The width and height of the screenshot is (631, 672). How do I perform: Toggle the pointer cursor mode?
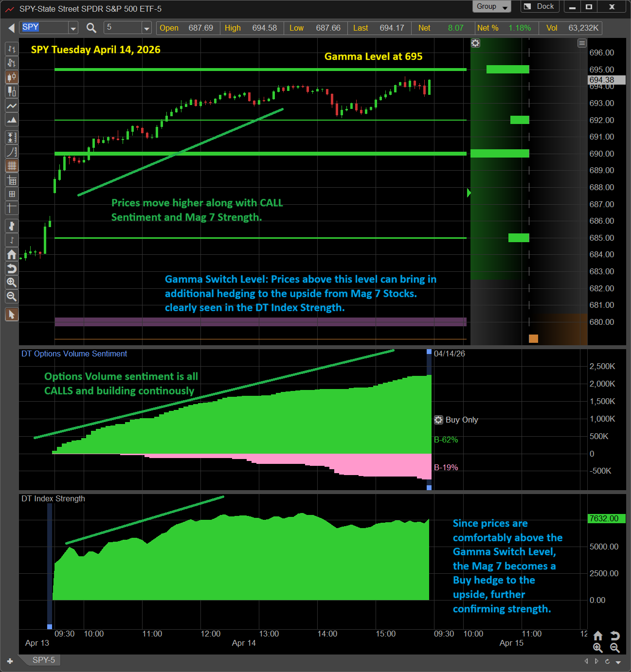click(12, 315)
